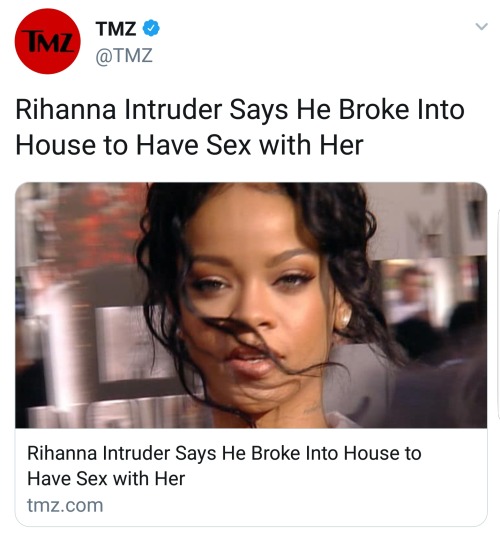Select the main tweet headline text
The width and height of the screenshot is (500, 541).
click(x=240, y=127)
